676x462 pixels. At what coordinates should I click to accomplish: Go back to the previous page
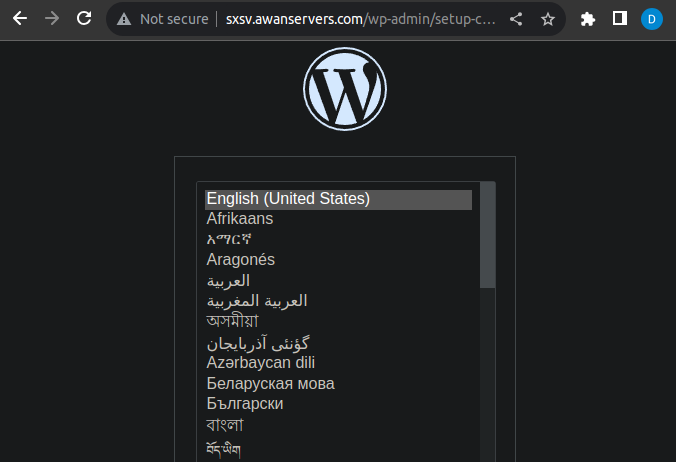point(20,19)
